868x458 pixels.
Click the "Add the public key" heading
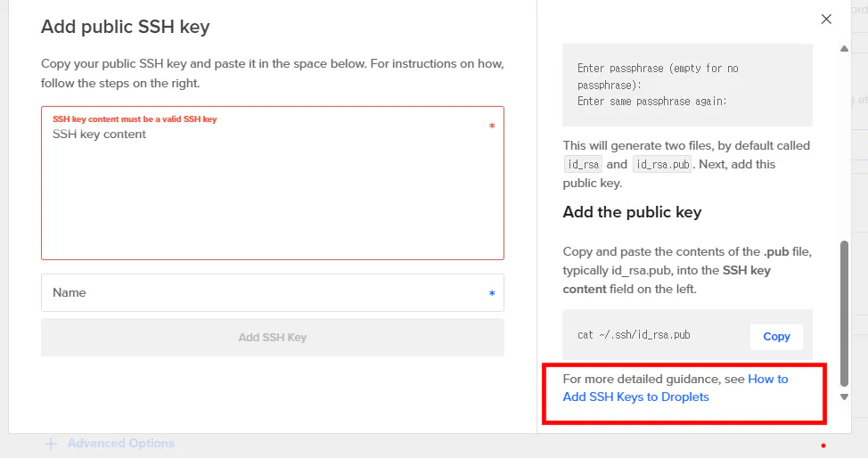pyautogui.click(x=632, y=212)
